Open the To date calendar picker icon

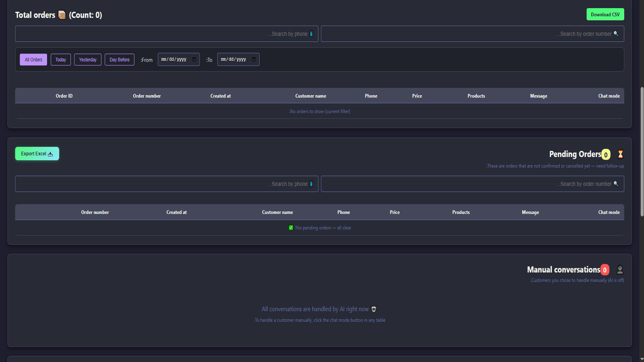(x=254, y=60)
